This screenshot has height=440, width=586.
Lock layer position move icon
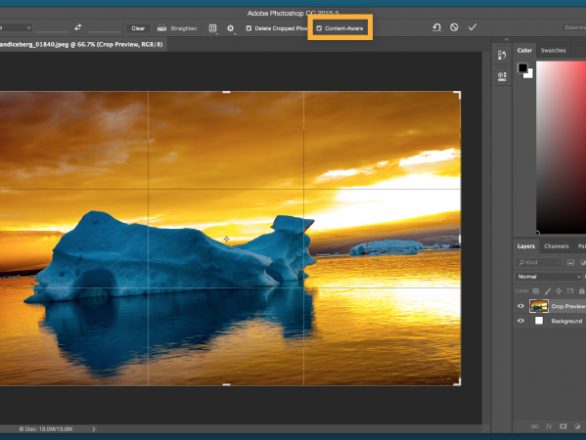click(x=559, y=291)
